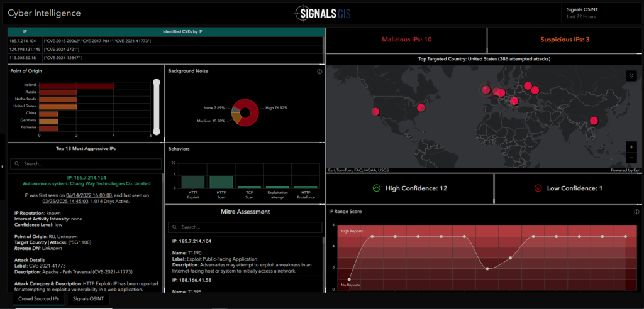The image size is (644, 309).
Task: Click the map marker over China
Action: pyautogui.click(x=593, y=121)
